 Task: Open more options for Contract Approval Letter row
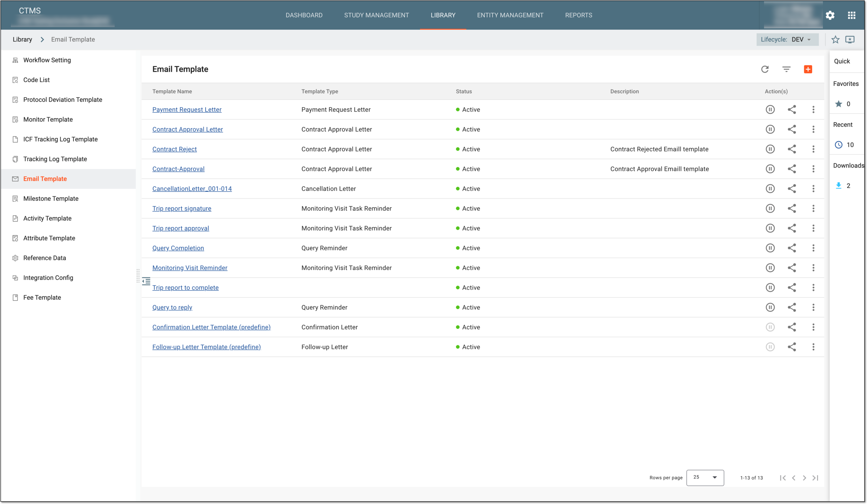tap(813, 129)
